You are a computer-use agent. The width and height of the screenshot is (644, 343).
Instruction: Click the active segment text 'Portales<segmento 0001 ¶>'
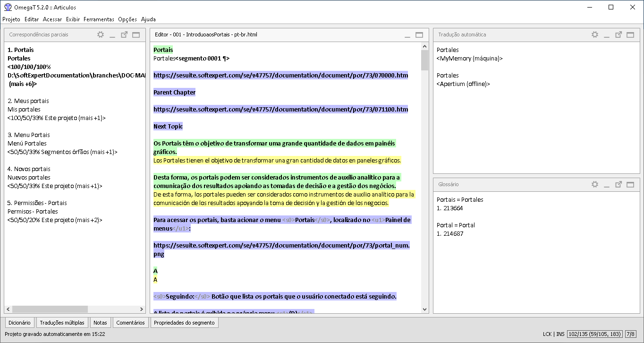pyautogui.click(x=191, y=58)
